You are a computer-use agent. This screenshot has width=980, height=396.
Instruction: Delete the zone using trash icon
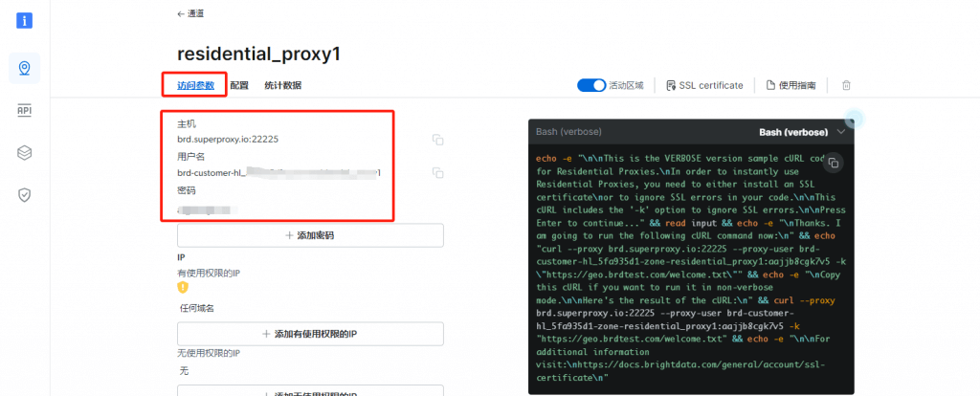point(846,85)
